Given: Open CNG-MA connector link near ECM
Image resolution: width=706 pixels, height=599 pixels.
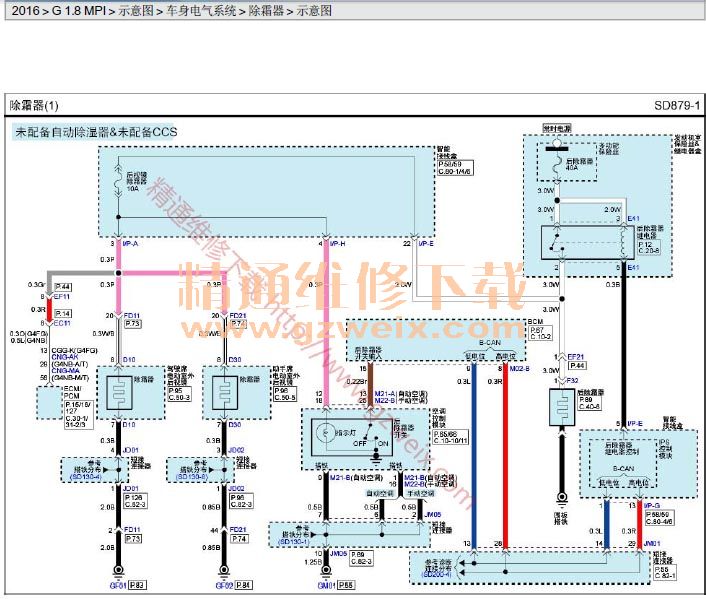Looking at the screenshot, I should click(x=66, y=371).
